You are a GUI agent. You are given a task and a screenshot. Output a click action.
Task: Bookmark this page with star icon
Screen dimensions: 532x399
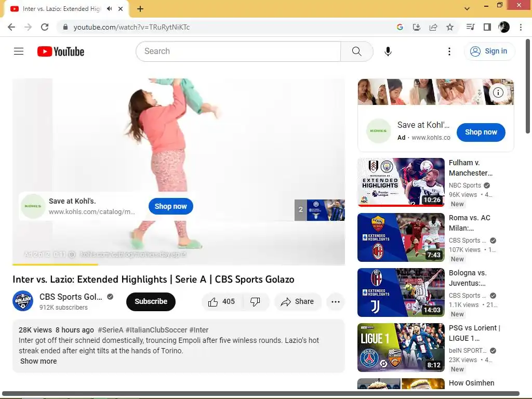click(x=450, y=27)
